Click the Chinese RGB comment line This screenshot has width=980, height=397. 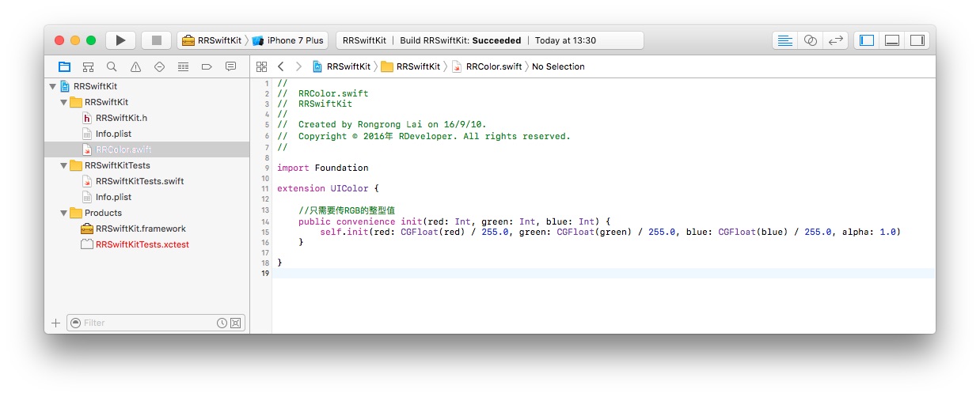pyautogui.click(x=347, y=210)
